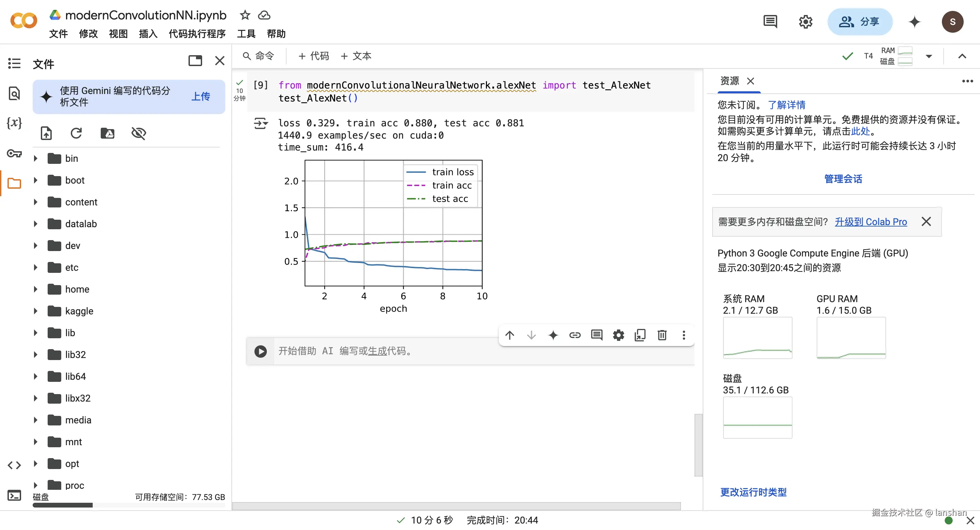Click the mount Google Drive icon
Image resolution: width=980 pixels, height=530 pixels.
[x=107, y=133]
